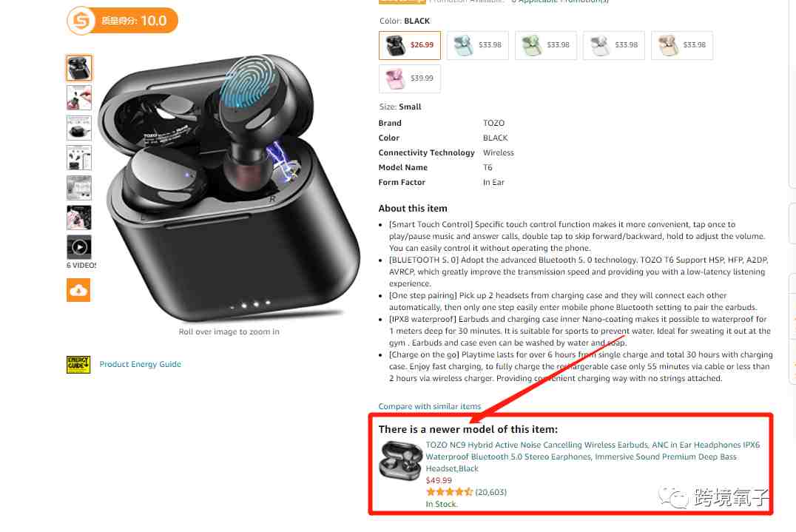Open the TOZO NC9 newer model link
The image size is (796, 532).
[593, 457]
